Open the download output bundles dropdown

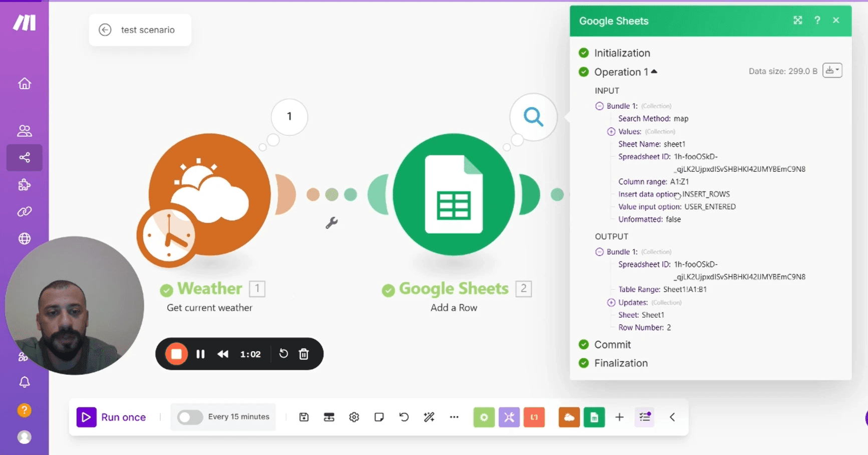pos(832,71)
